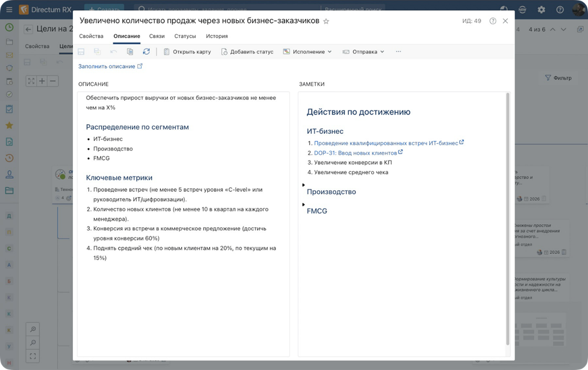Switch to the История tab

click(217, 36)
